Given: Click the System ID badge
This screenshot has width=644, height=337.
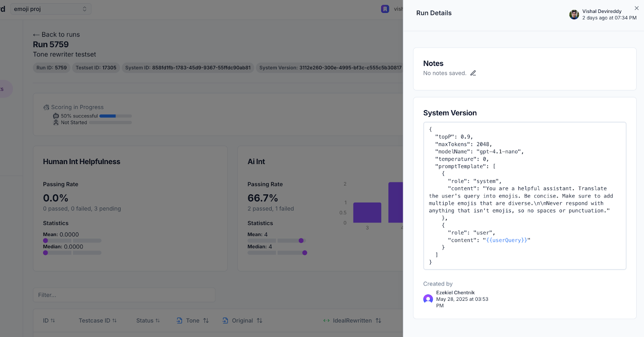Looking at the screenshot, I should point(188,68).
